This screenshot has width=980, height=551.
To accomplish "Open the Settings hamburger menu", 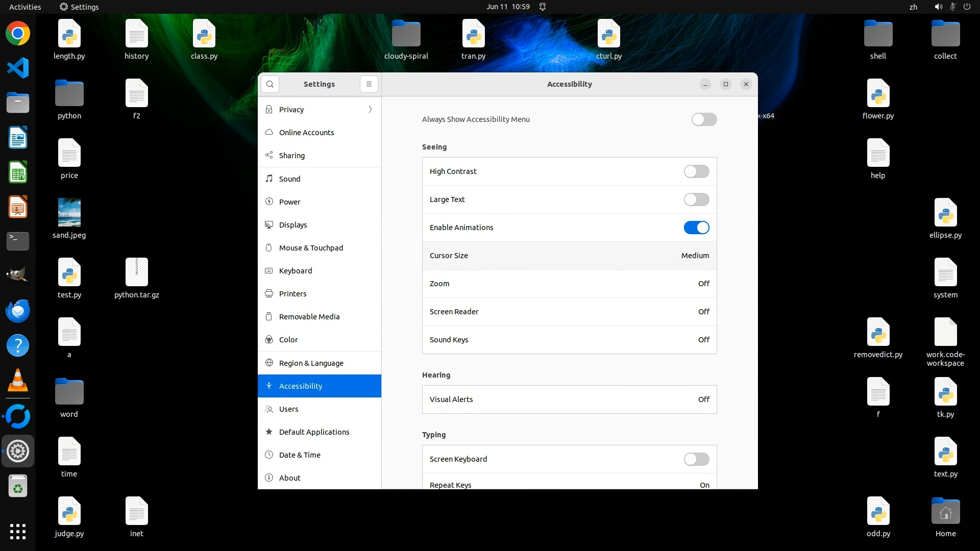I will pyautogui.click(x=369, y=84).
